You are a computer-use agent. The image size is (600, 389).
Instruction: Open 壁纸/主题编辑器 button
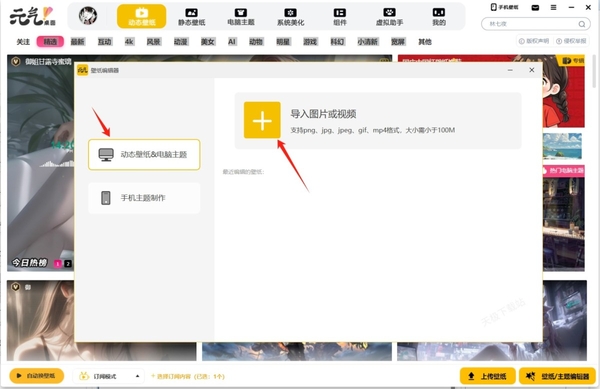click(x=558, y=376)
